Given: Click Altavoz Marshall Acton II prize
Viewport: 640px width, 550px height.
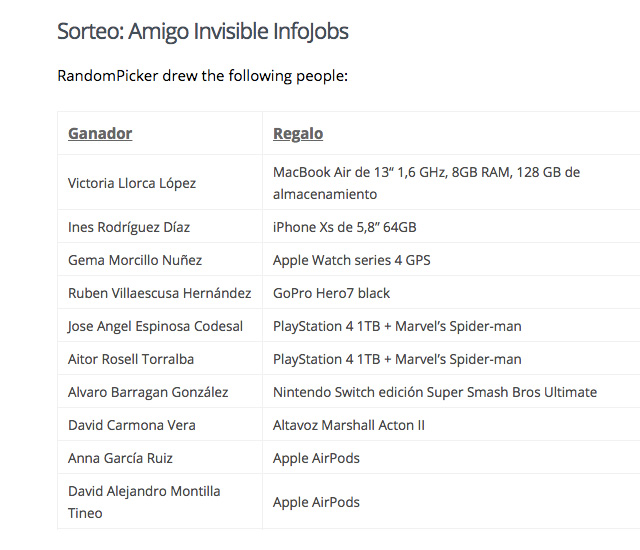Looking at the screenshot, I should point(349,425).
